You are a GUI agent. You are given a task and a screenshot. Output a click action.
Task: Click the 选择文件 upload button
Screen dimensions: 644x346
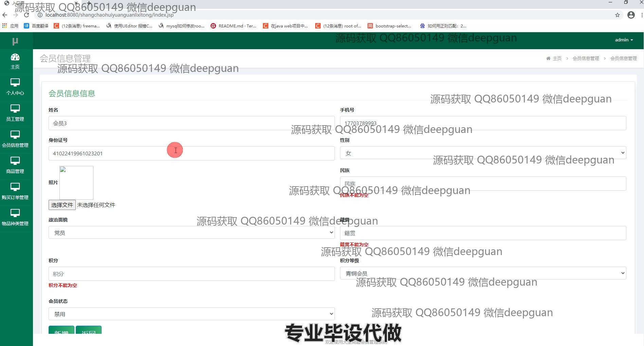62,205
